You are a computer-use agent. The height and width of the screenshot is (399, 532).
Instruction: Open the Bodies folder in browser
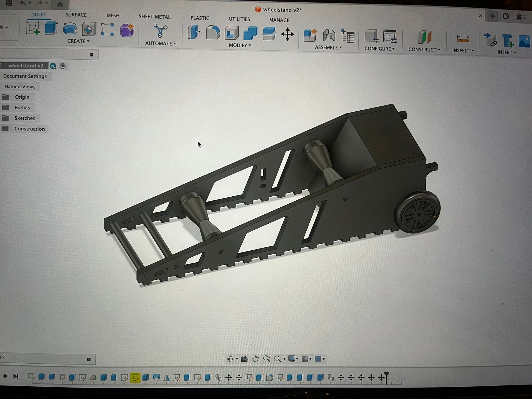click(x=22, y=108)
